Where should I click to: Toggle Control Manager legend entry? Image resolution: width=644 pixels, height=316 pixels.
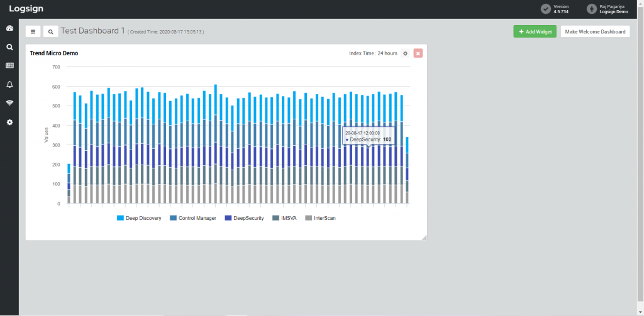193,219
